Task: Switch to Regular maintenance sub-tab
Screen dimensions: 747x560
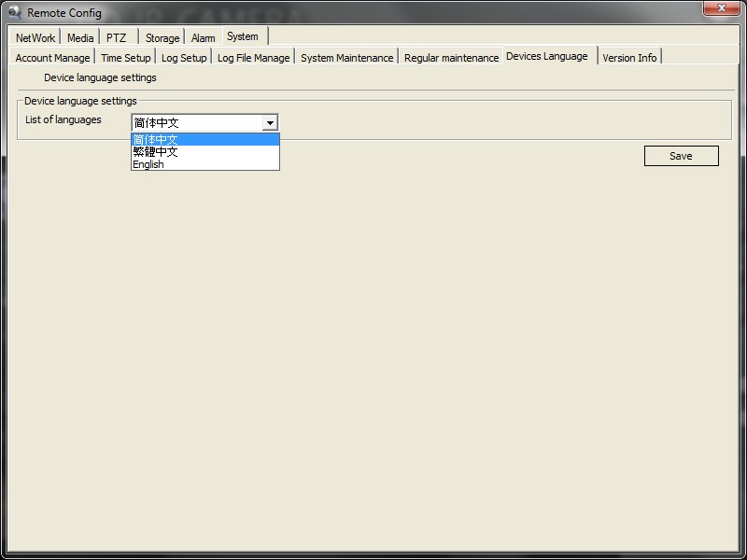Action: tap(451, 58)
